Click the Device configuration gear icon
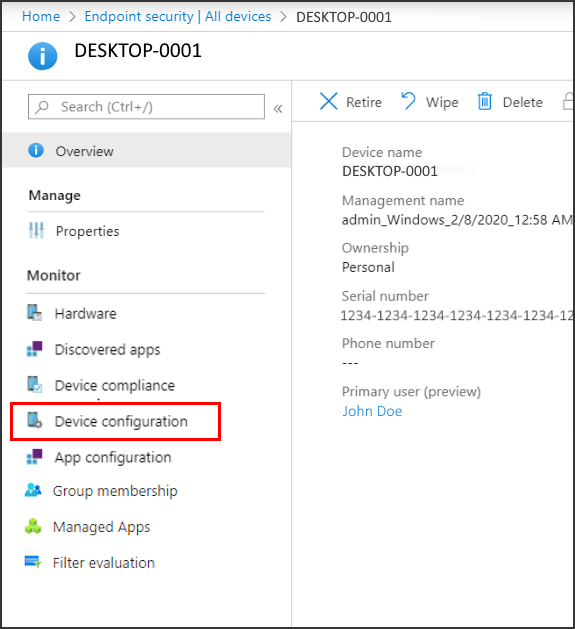This screenshot has width=575, height=629. pyautogui.click(x=35, y=420)
